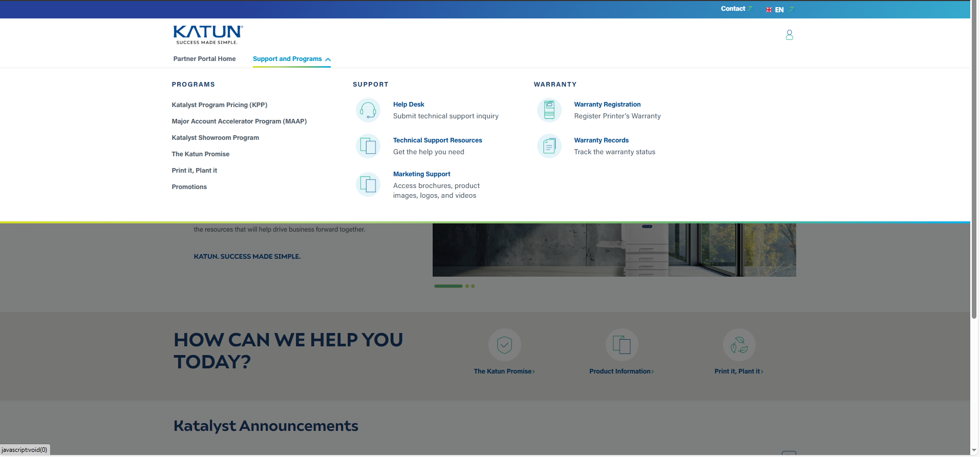980x457 pixels.
Task: Open the Help Desk link
Action: (x=409, y=105)
